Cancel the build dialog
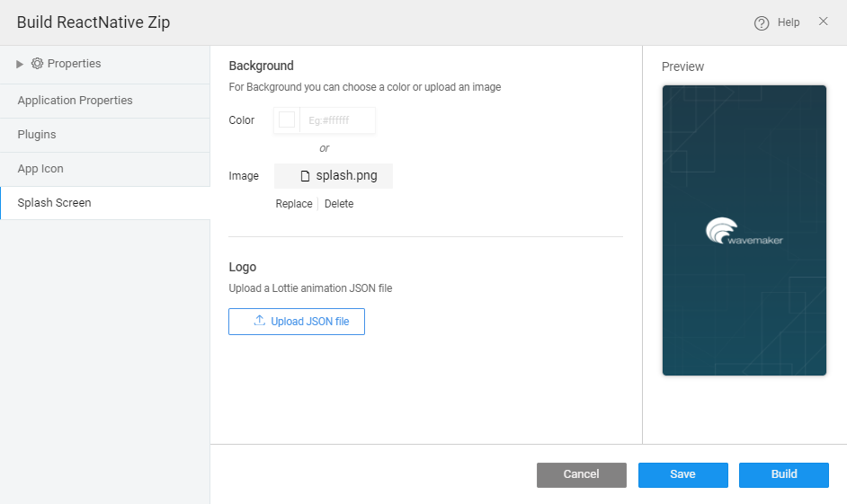The height and width of the screenshot is (504, 847). (x=581, y=474)
